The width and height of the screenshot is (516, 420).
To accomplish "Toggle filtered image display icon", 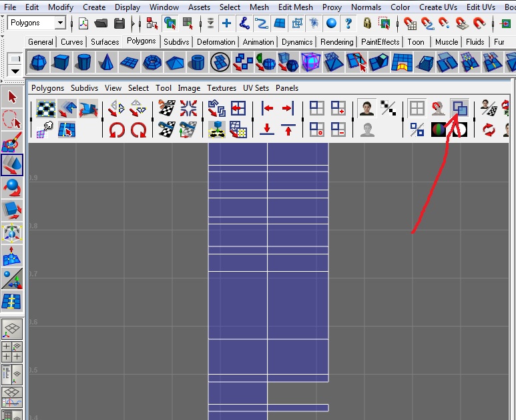I will pyautogui.click(x=389, y=108).
